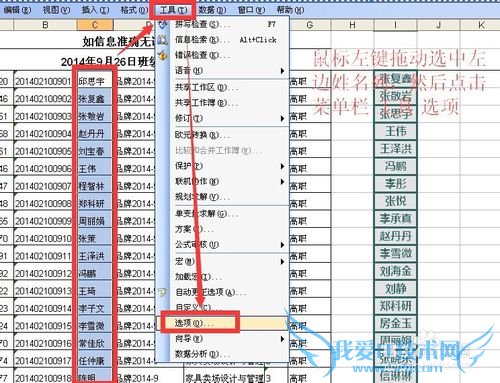This screenshot has width=500, height=383.
Task: Open the 格式(O) menu
Action: tap(134, 10)
